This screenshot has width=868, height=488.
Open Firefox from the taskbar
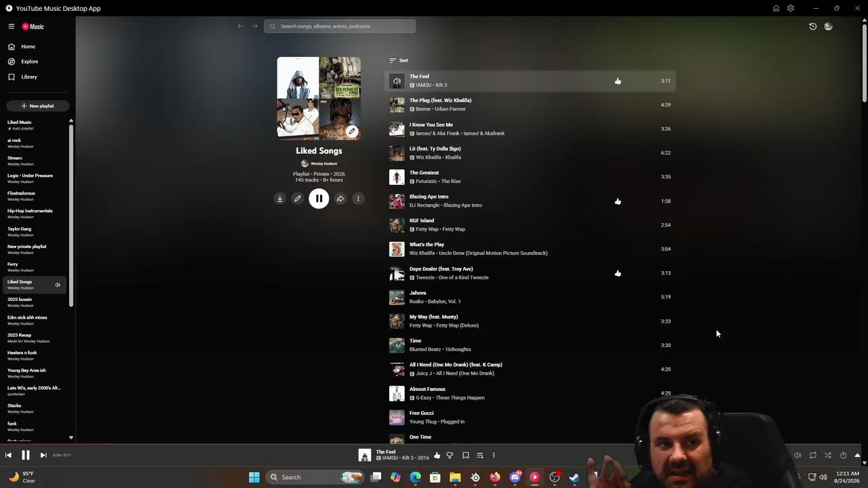pos(495,477)
